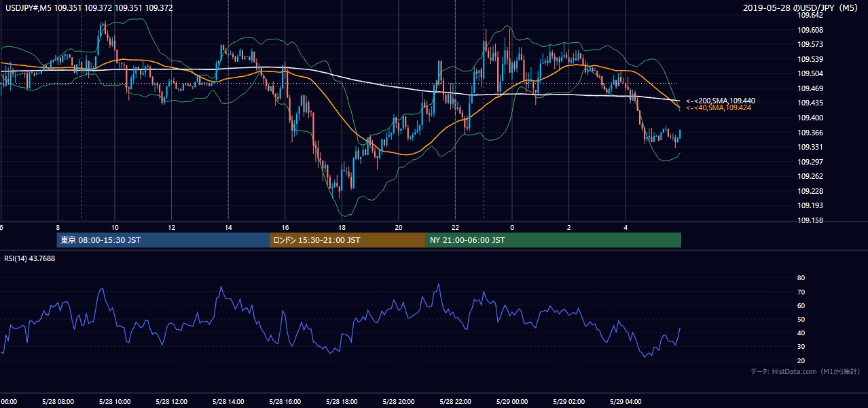Click the 5/28 18:00 time label
This screenshot has height=408, width=868.
click(342, 401)
